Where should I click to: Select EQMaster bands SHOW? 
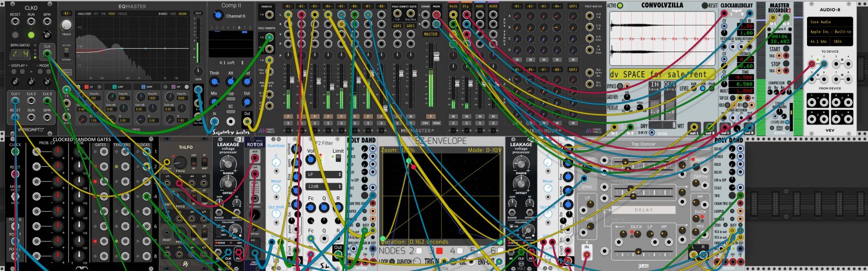183,14
